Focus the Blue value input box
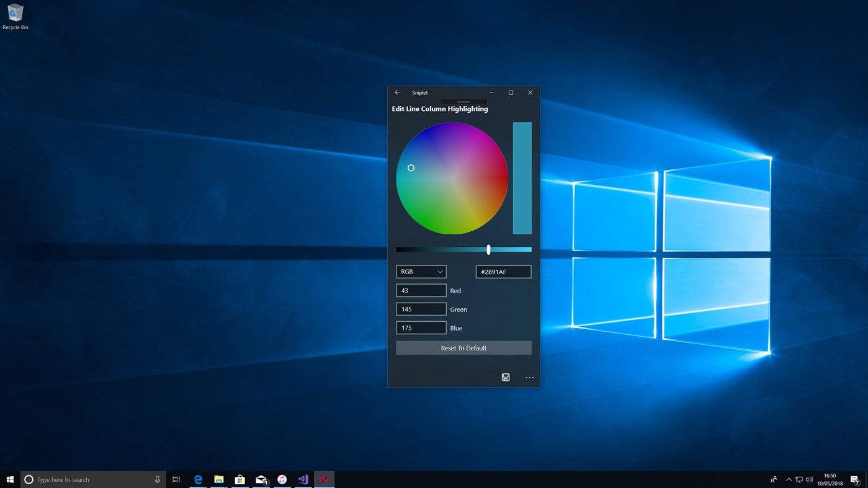 pos(421,327)
